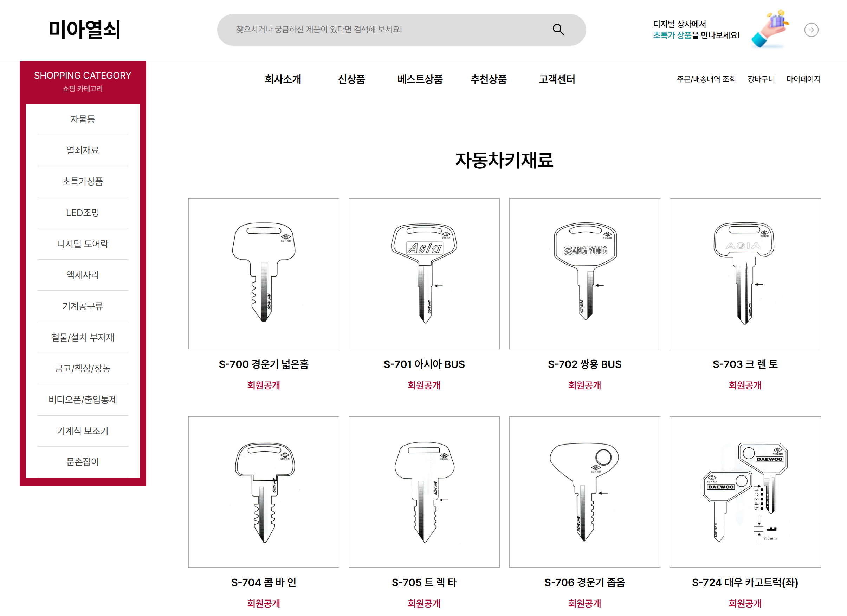Open the 회사소개 menu item
847x616 pixels.
(x=283, y=79)
